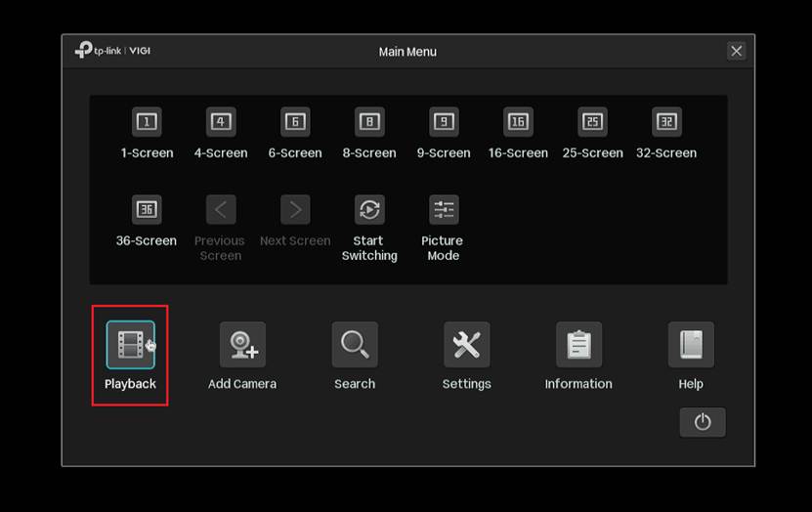Click the Next Screen arrow icon
The width and height of the screenshot is (812, 512).
click(x=295, y=210)
